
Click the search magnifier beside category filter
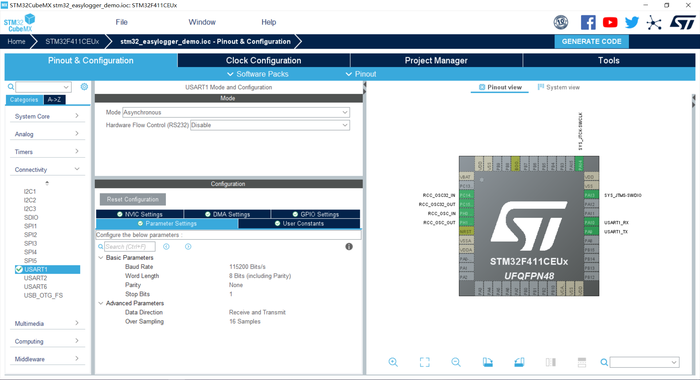tap(11, 87)
